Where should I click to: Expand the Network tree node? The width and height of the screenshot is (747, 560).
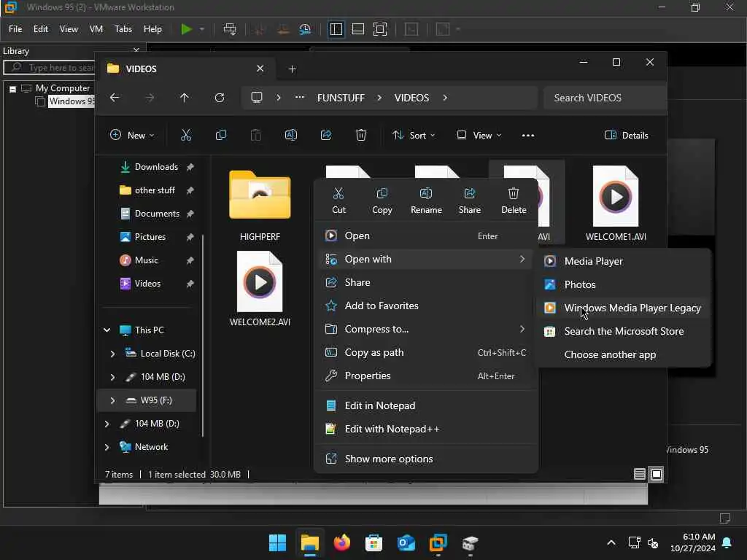tap(107, 447)
